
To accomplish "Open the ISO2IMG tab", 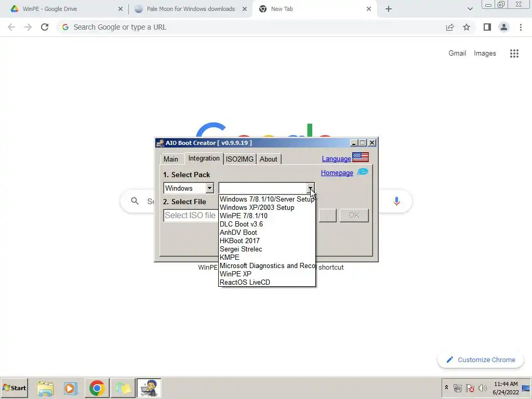I will click(x=240, y=159).
